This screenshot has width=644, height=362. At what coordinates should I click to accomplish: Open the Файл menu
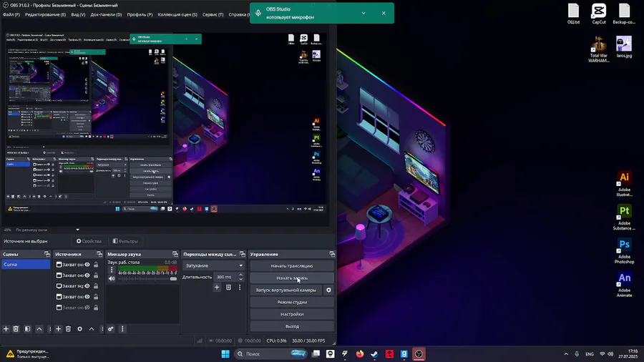coord(11,14)
